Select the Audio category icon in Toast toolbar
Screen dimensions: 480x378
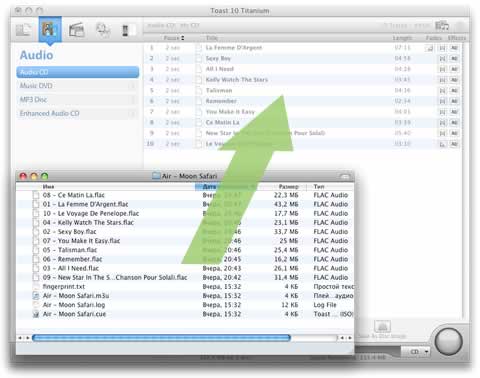(50, 30)
